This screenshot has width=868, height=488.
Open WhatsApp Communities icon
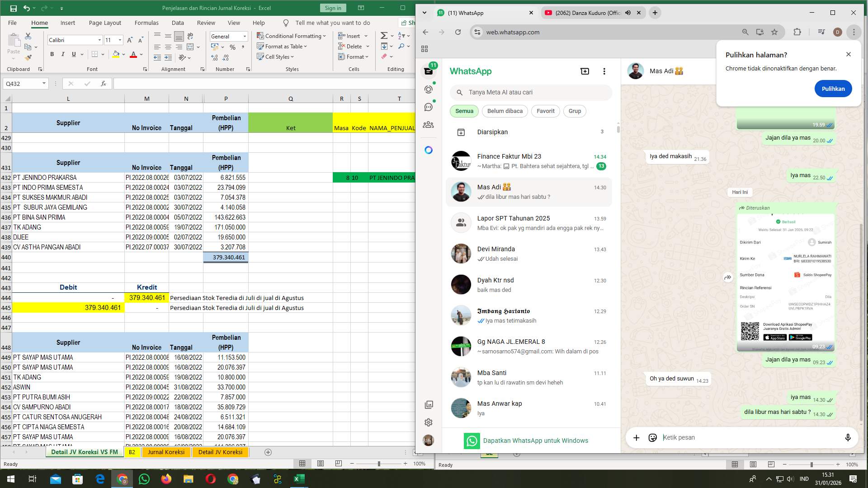[429, 125]
